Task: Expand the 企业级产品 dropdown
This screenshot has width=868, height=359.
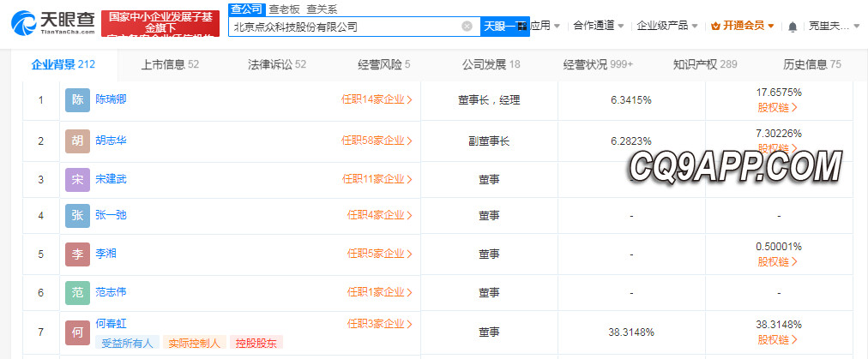Action: click(667, 26)
